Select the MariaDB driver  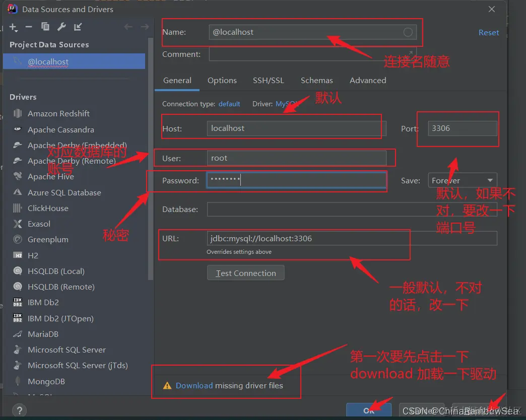pos(43,334)
